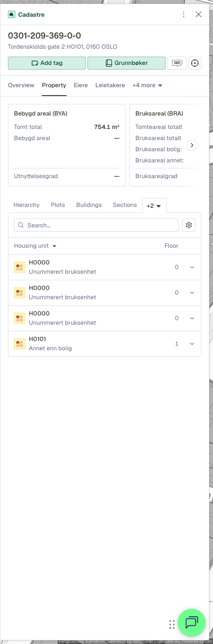Sort by Housing unit column header
The height and width of the screenshot is (644, 213).
(35, 246)
